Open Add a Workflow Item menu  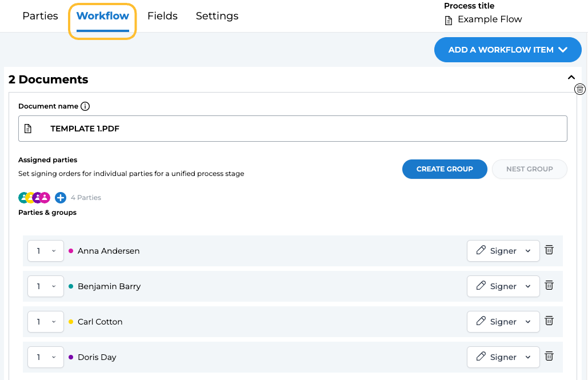pos(508,50)
